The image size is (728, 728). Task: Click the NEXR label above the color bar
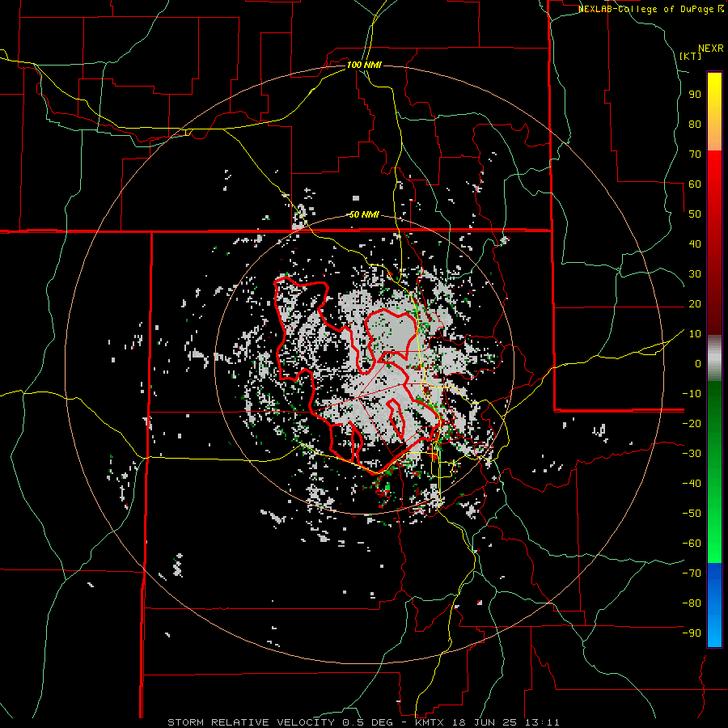click(x=711, y=49)
